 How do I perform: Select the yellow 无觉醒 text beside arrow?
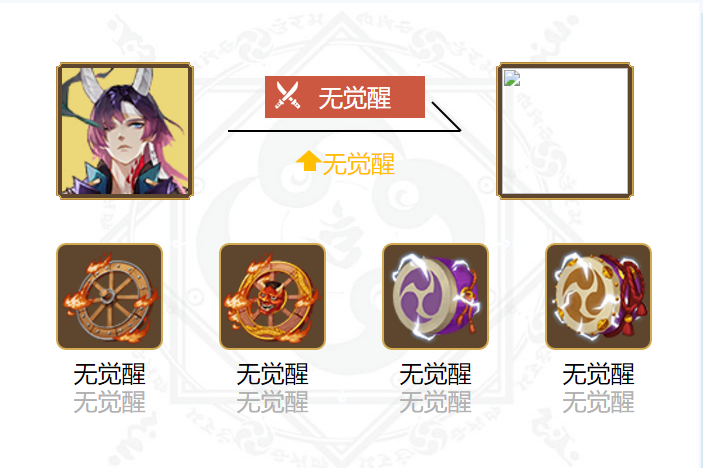pos(359,164)
